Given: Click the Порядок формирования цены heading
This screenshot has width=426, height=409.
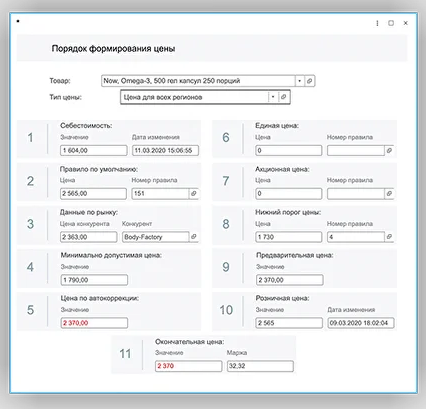Looking at the screenshot, I should pyautogui.click(x=113, y=49).
